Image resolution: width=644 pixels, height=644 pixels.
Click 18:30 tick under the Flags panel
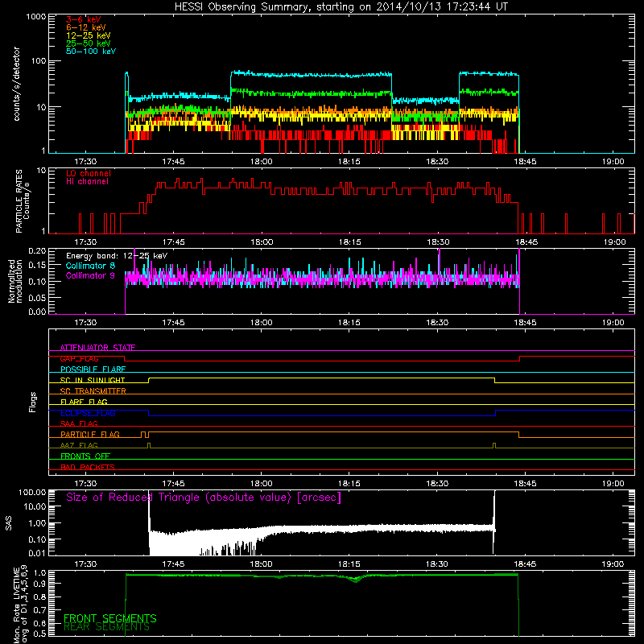coord(437,484)
